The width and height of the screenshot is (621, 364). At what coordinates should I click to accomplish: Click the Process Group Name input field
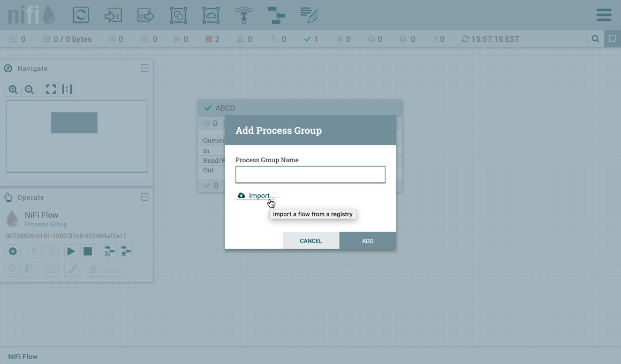(310, 175)
